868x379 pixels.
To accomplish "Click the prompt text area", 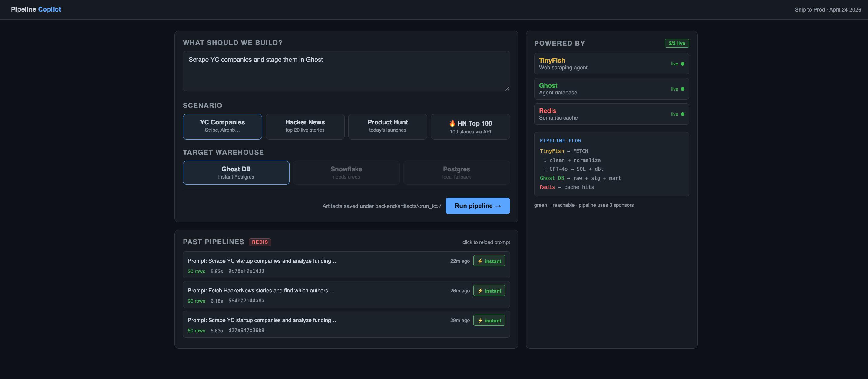I will (346, 71).
